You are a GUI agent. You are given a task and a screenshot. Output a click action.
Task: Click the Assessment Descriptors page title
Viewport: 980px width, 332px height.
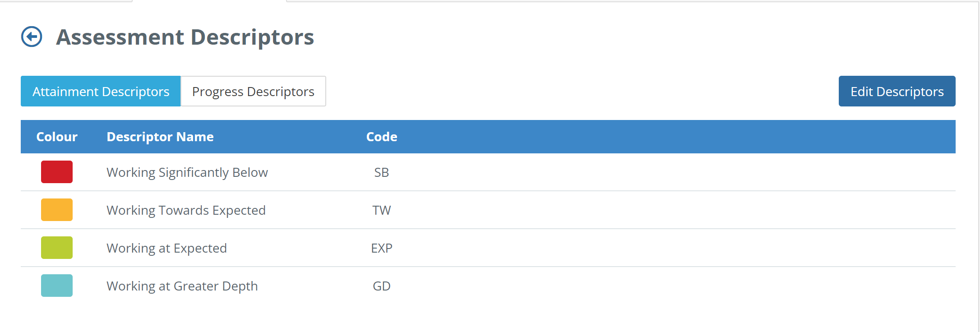pyautogui.click(x=185, y=37)
